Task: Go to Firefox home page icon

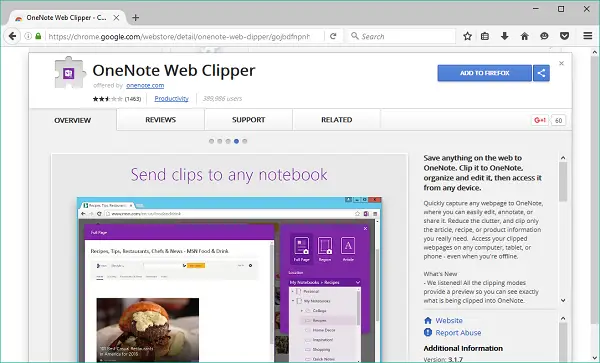Action: (525, 36)
